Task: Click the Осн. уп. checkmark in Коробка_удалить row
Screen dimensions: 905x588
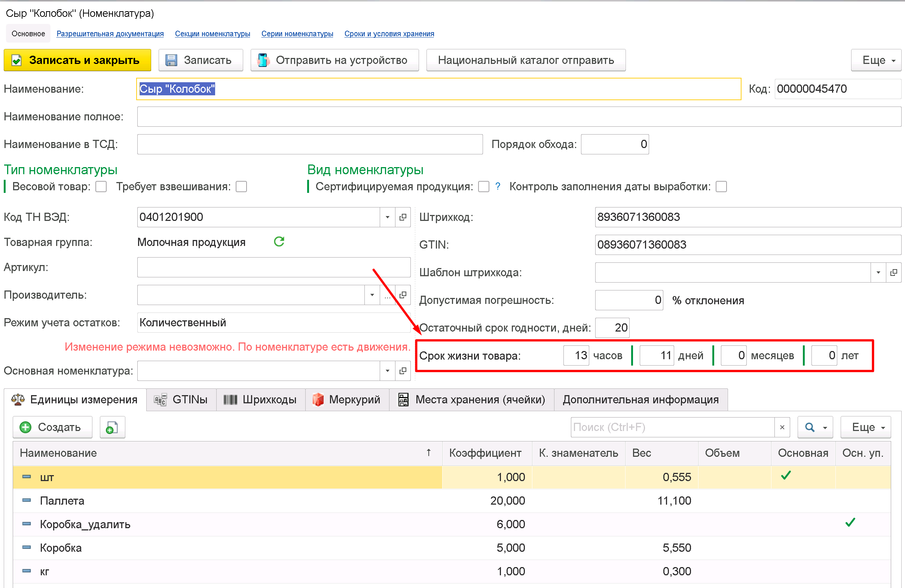Action: [850, 523]
